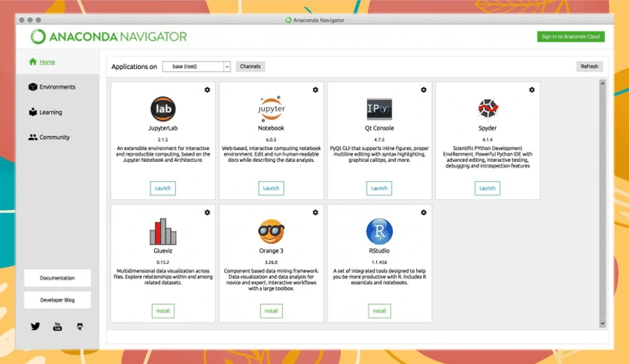Open the JupyterLab gear settings
The image size is (629, 364).
click(x=208, y=89)
